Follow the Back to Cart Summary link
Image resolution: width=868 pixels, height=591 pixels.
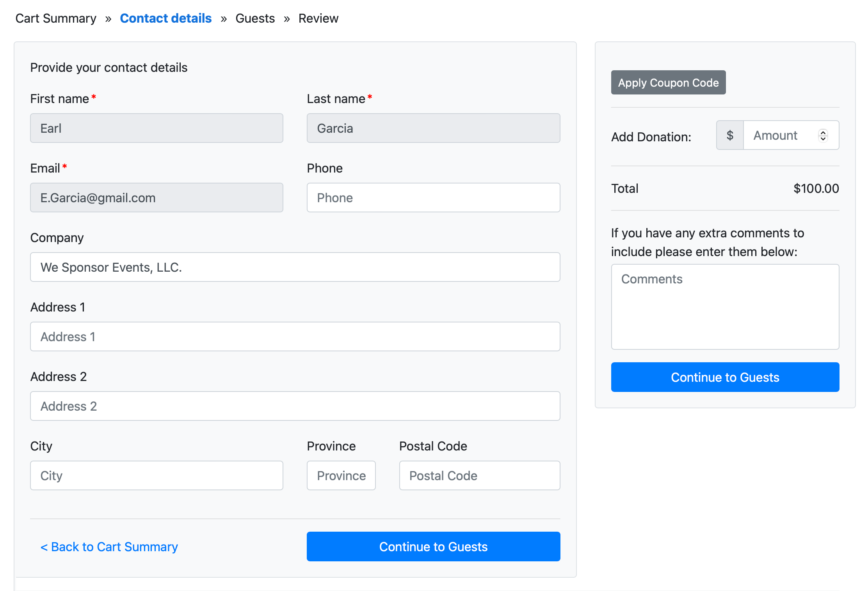[x=109, y=546]
